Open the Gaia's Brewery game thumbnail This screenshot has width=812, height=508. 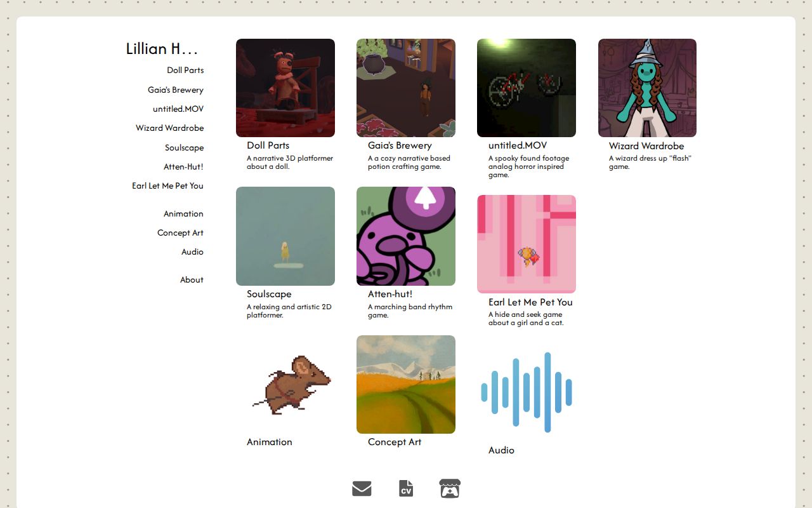click(x=406, y=88)
